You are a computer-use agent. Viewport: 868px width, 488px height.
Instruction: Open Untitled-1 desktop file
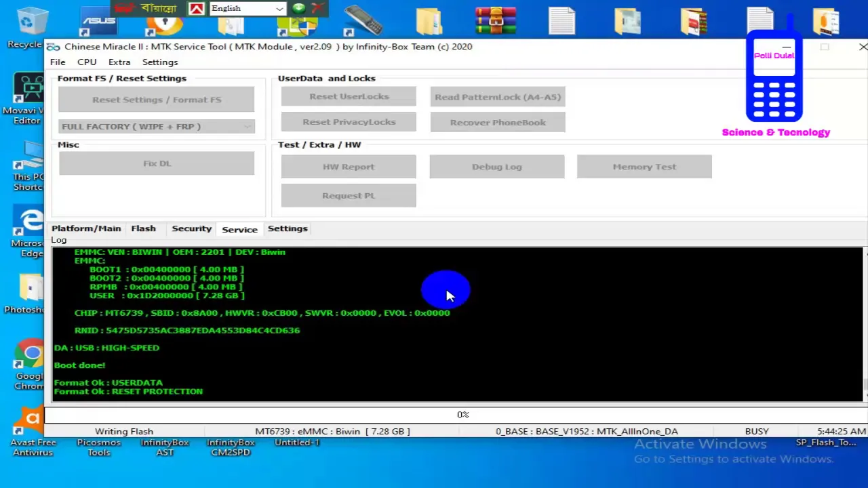[x=297, y=443]
